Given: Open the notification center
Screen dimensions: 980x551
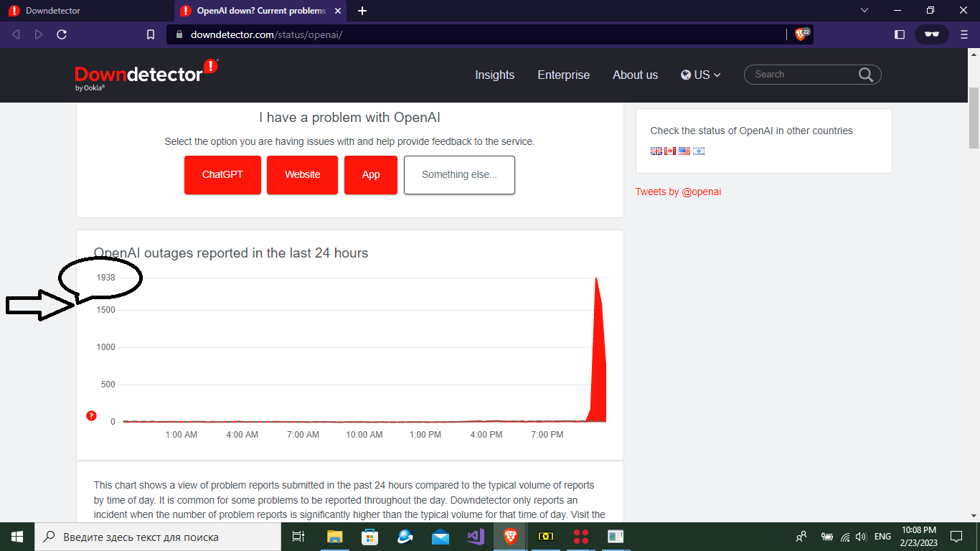Looking at the screenshot, I should 956,537.
